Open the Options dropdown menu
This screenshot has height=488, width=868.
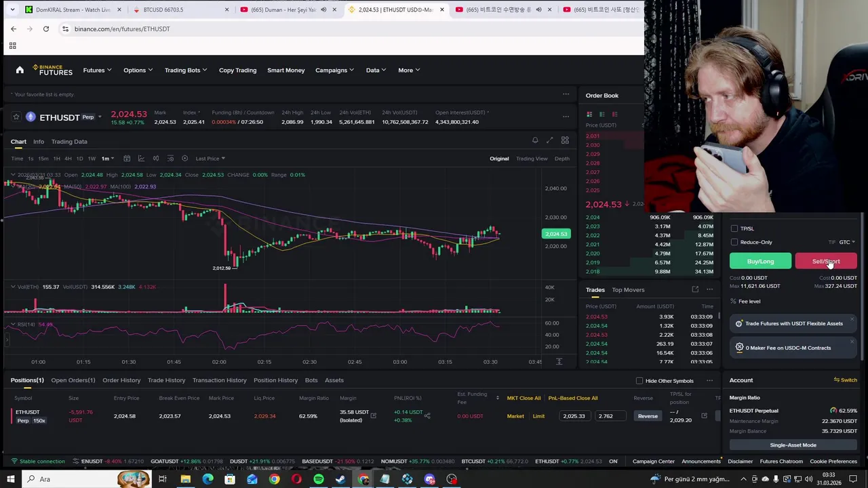coord(138,70)
